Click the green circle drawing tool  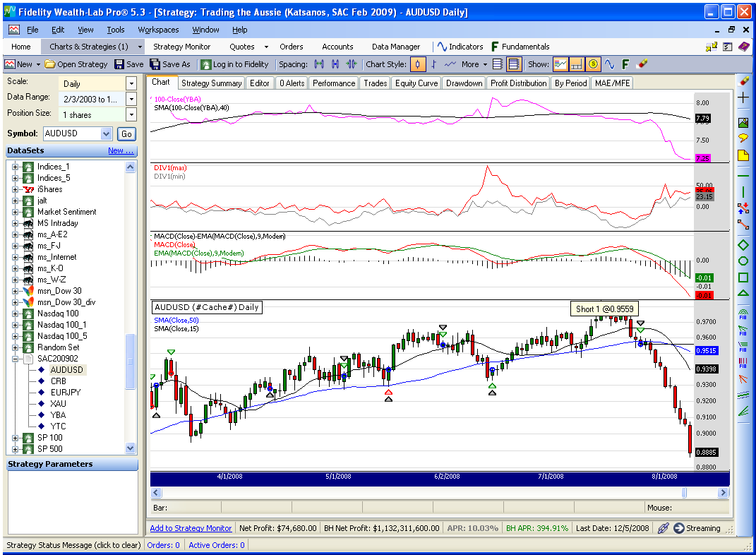coord(743,261)
